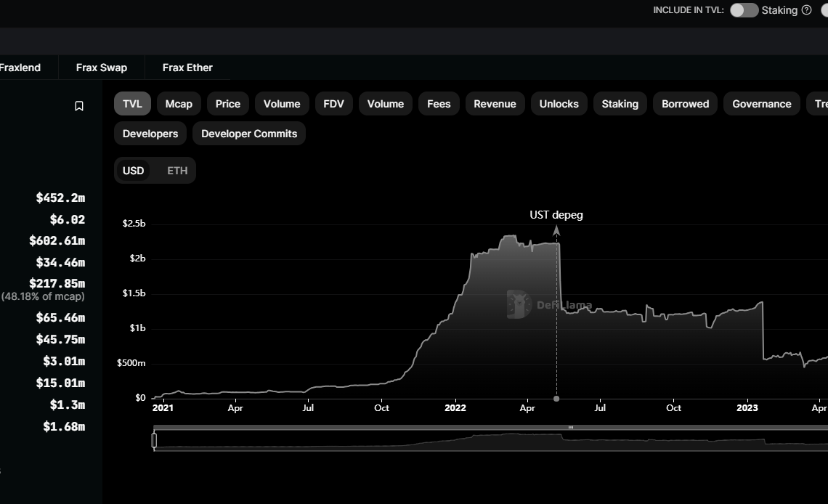Switch to the Frax Swap tab

point(102,68)
